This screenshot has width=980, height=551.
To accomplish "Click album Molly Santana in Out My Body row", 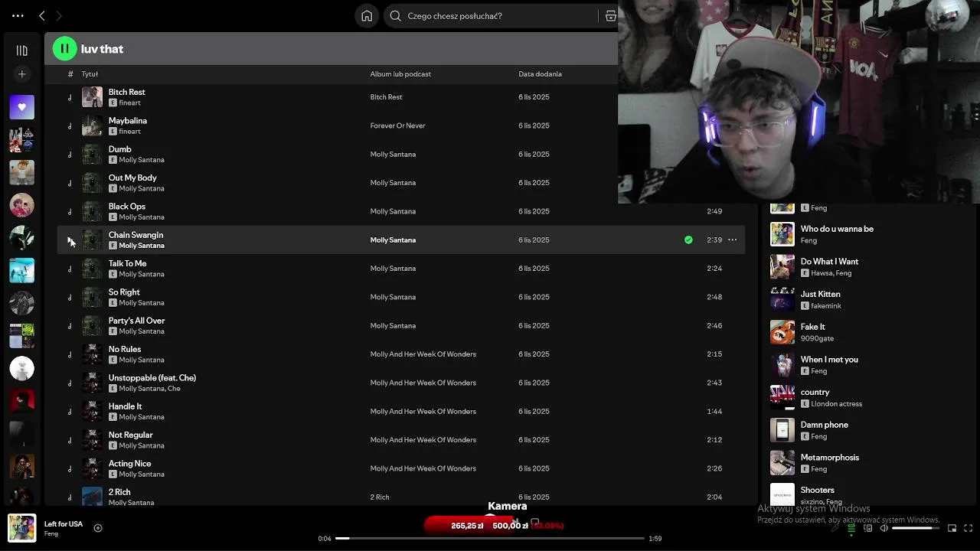I will (x=393, y=183).
